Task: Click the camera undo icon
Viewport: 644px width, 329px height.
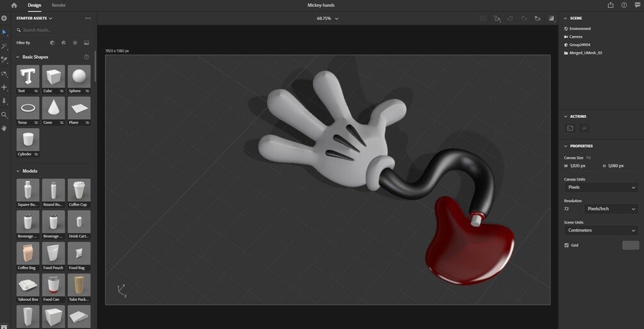Action: tap(511, 19)
